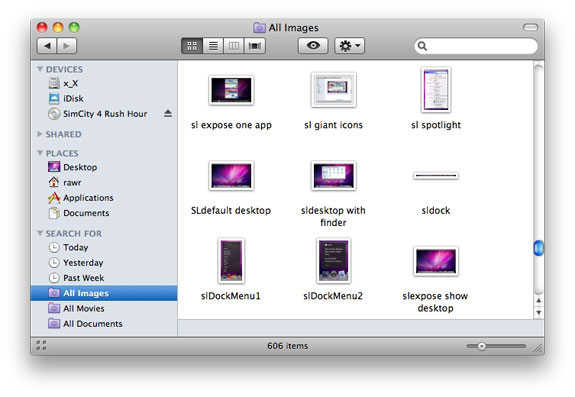Open the All Movies smart folder
Screen dimensions: 575x397
coord(76,309)
